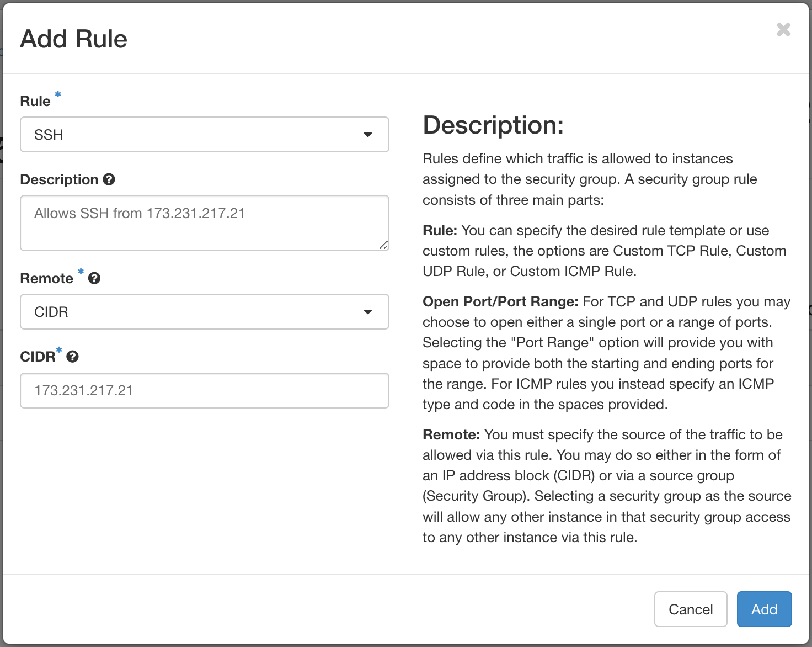
Task: Click the Description heading on the right panel
Action: [493, 125]
